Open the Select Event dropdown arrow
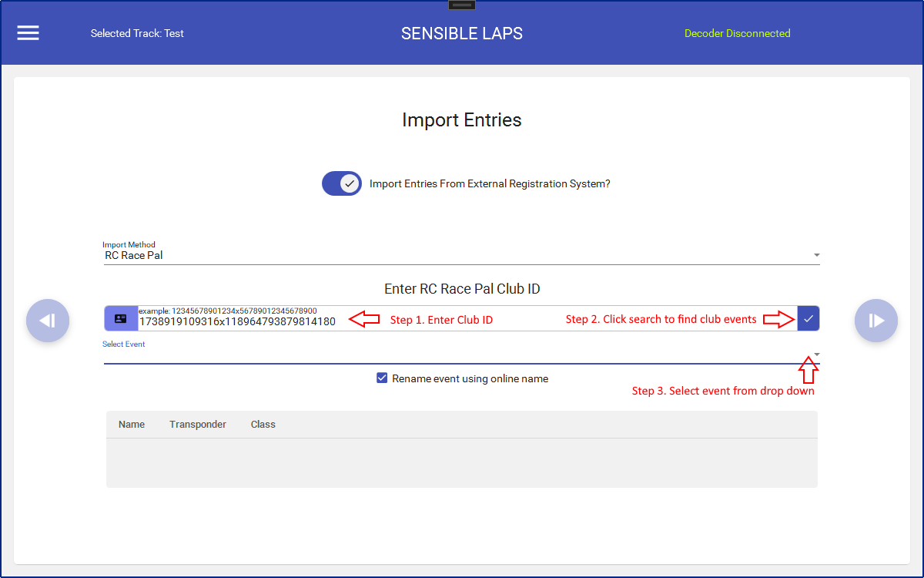 [816, 355]
